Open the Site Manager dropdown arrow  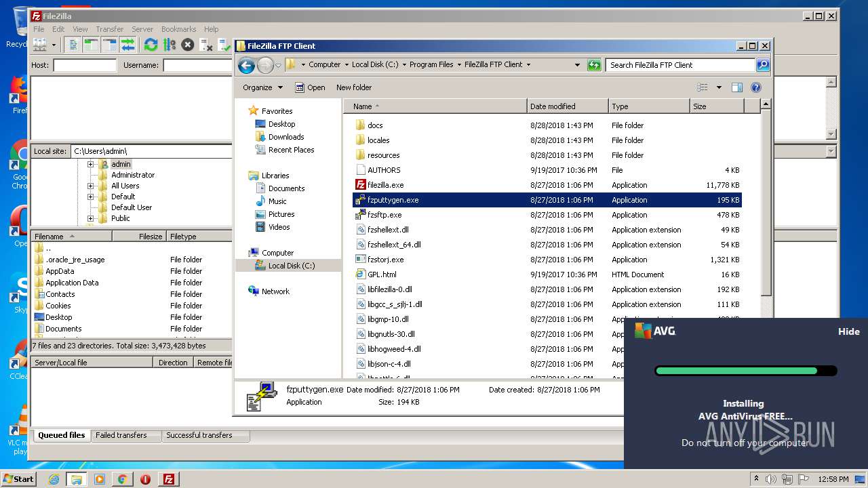pos(54,45)
